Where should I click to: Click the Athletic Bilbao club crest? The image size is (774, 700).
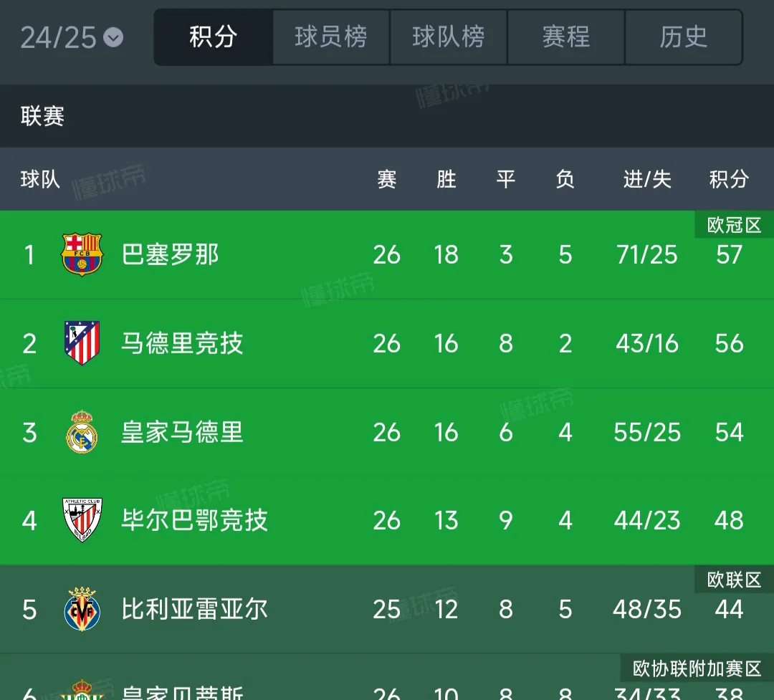pyautogui.click(x=82, y=520)
